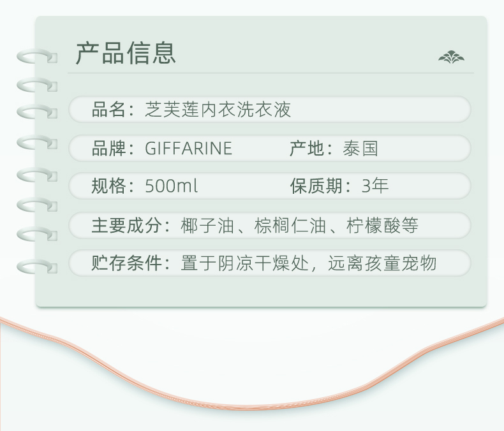
Task: Click the 柠檬酸等 ingredient text
Action: tap(383, 225)
